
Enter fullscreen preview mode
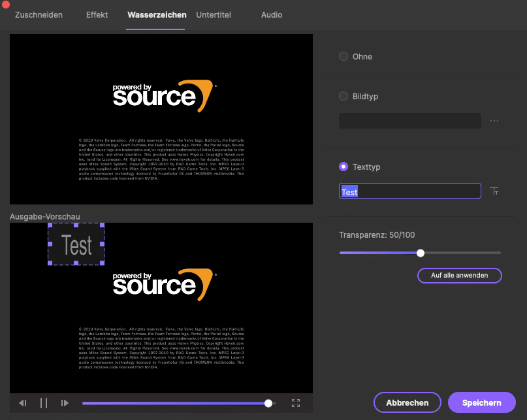tap(296, 403)
